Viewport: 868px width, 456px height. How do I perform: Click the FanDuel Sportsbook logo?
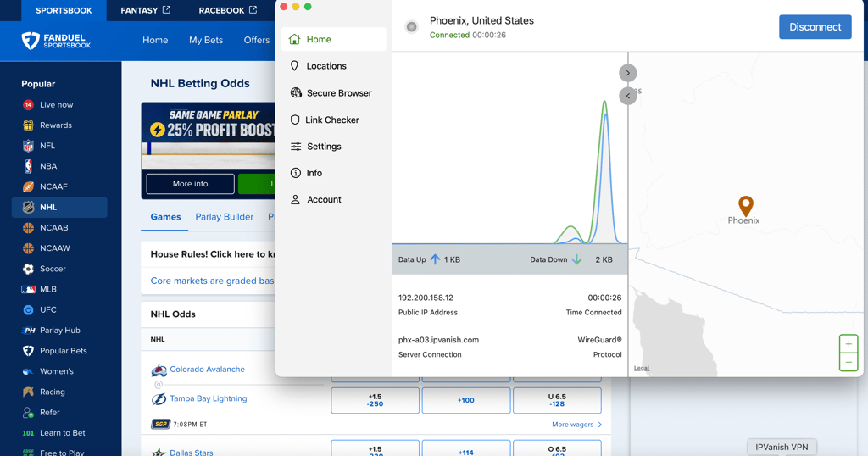(56, 41)
